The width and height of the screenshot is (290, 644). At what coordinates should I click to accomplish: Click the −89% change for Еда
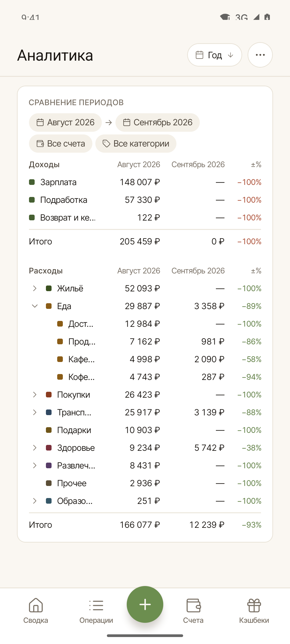coord(252,306)
